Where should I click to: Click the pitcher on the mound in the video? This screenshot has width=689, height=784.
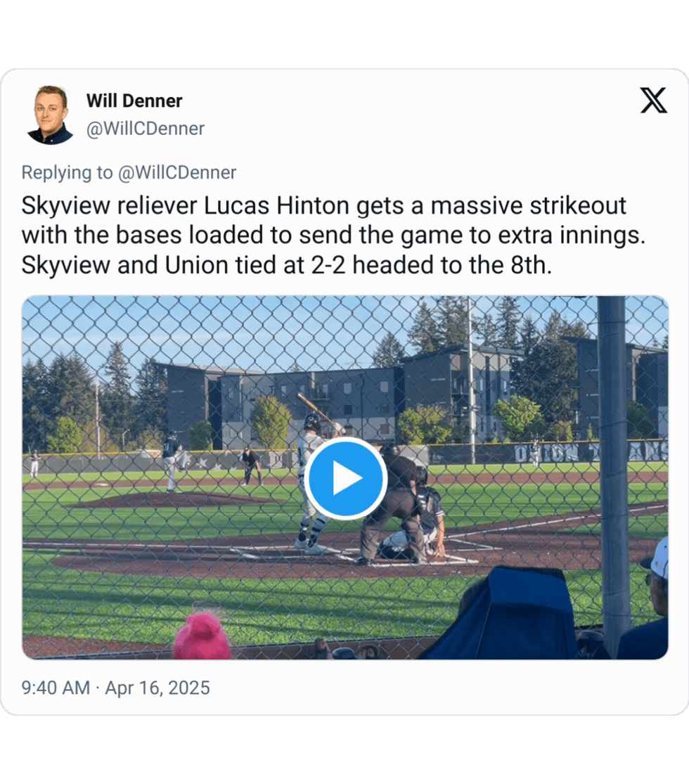click(x=172, y=461)
